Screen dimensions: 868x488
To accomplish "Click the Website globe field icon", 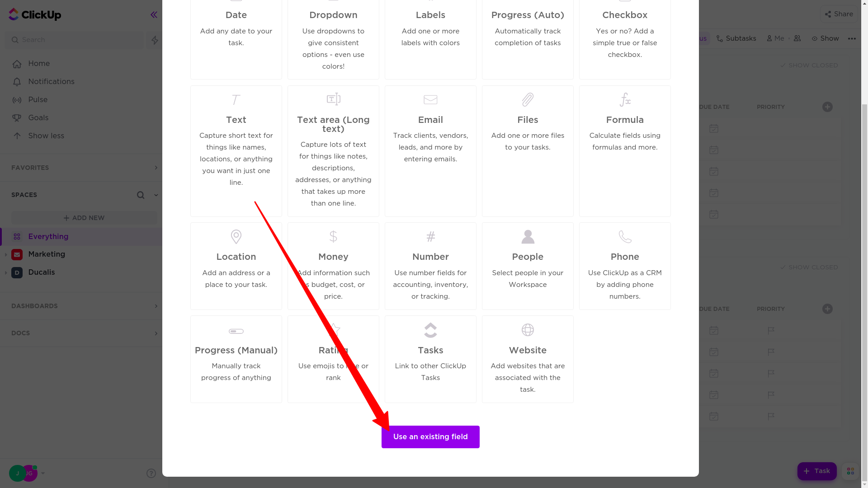I will [528, 330].
